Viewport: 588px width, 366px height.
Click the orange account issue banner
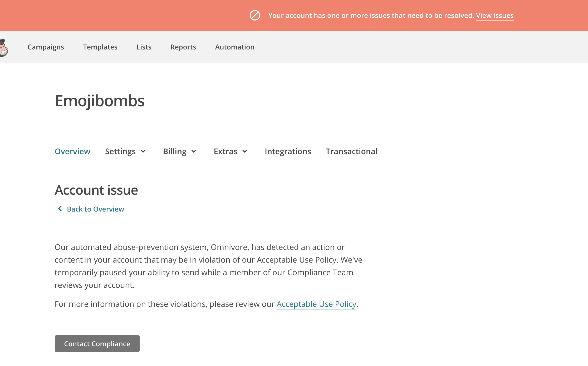(294, 16)
